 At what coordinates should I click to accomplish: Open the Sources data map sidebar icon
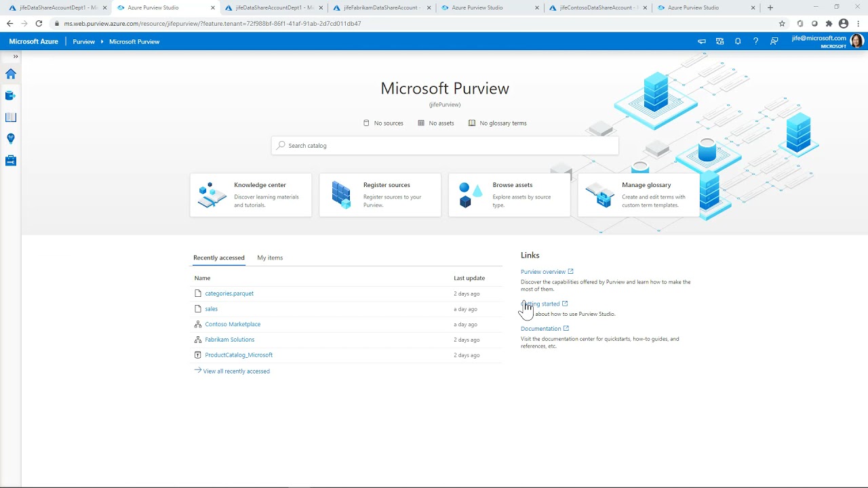pyautogui.click(x=11, y=96)
